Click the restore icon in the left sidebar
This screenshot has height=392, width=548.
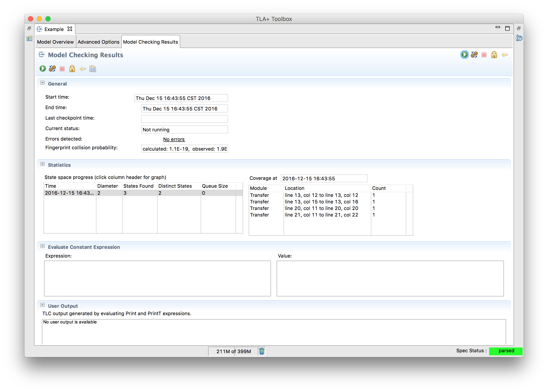pos(29,28)
